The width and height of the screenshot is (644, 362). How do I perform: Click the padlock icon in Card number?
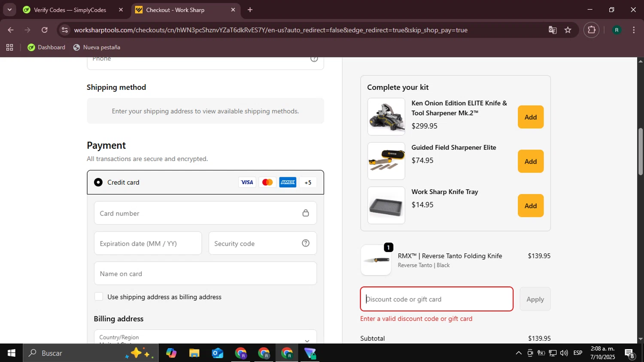click(306, 213)
